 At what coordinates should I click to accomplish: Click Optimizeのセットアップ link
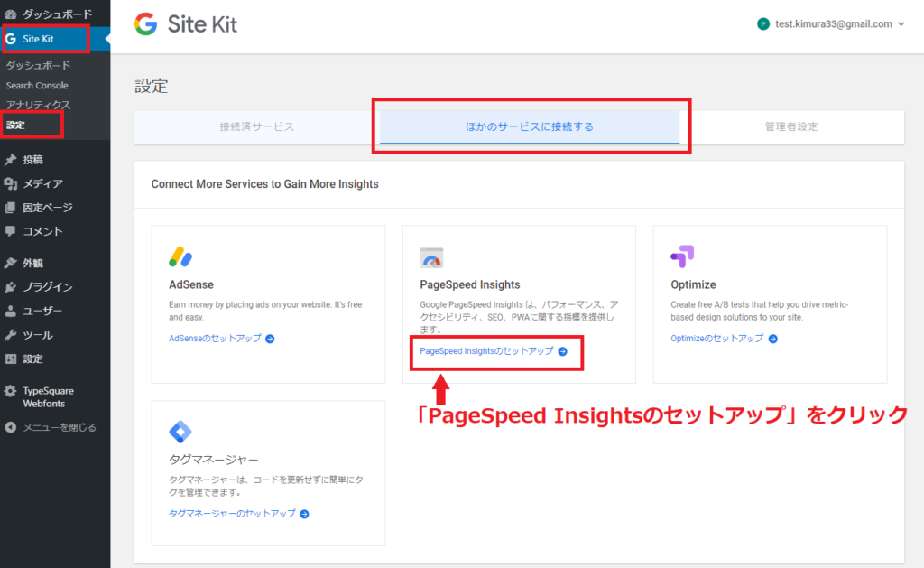coord(717,339)
